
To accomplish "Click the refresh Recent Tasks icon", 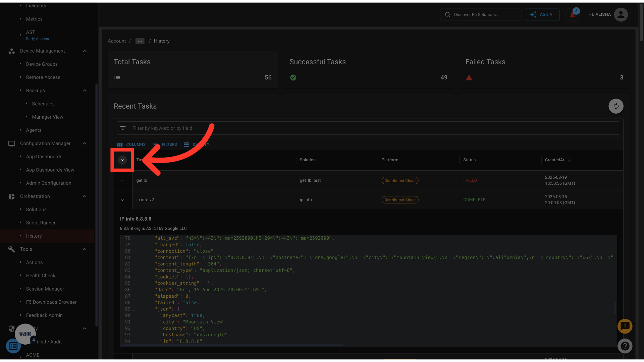I will tap(616, 106).
